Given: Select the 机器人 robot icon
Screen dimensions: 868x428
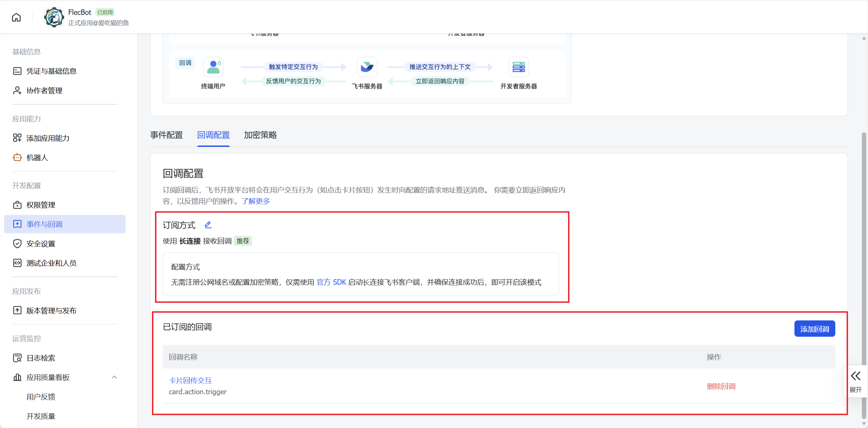Looking at the screenshot, I should (17, 157).
